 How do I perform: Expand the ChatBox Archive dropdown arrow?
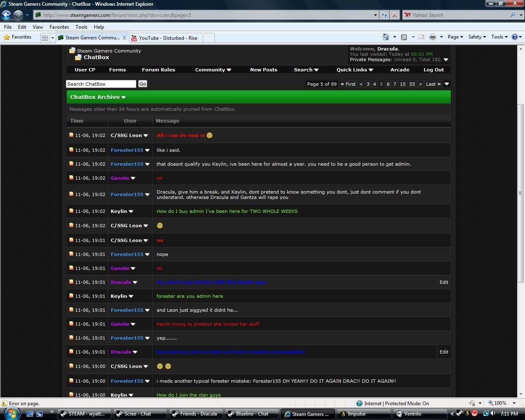point(123,97)
